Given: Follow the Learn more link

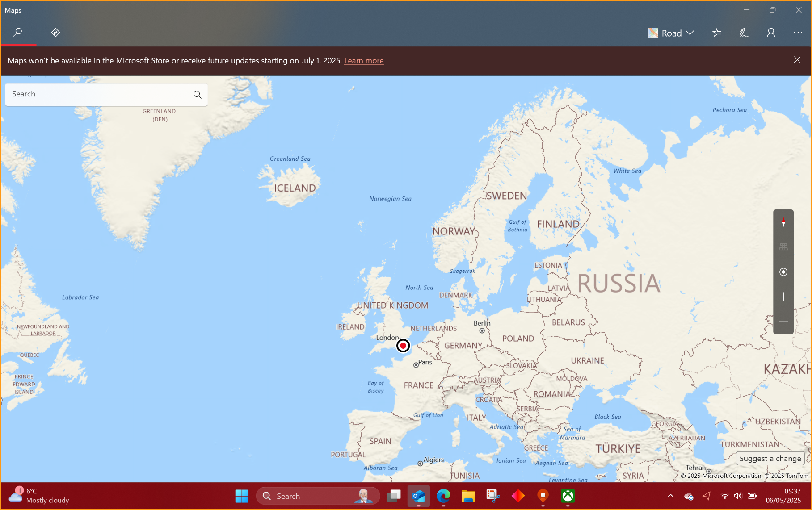Looking at the screenshot, I should (364, 61).
